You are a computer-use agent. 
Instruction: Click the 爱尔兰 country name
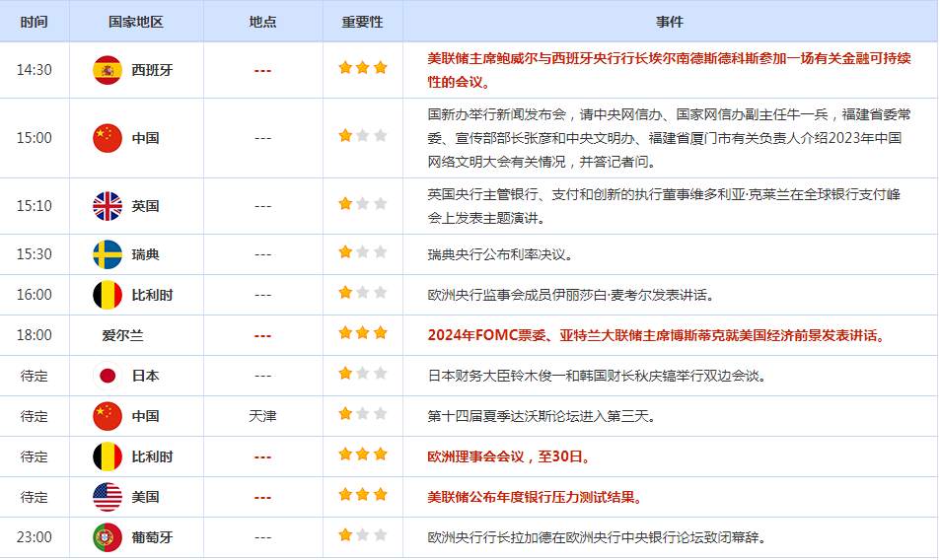123,335
